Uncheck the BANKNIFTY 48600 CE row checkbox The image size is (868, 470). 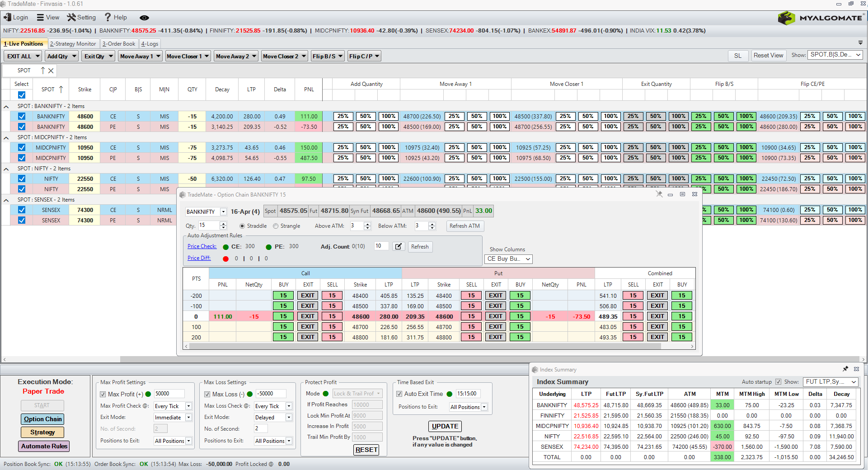coord(22,116)
